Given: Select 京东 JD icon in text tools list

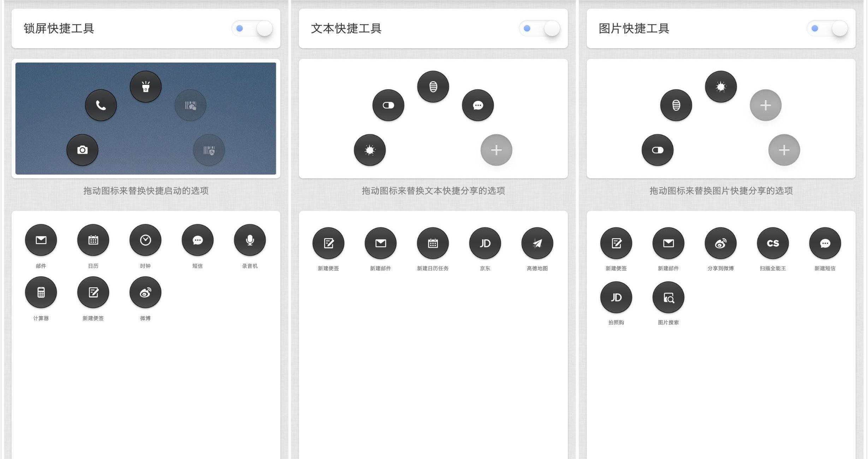Looking at the screenshot, I should click(485, 243).
